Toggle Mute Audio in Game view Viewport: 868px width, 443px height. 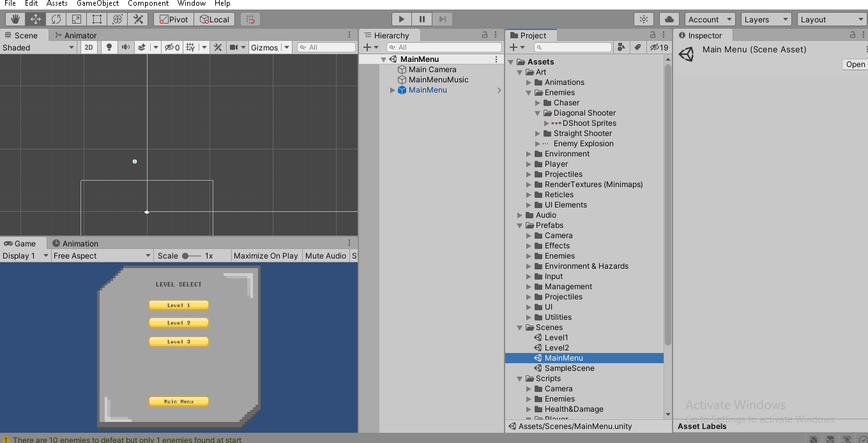[x=326, y=255]
